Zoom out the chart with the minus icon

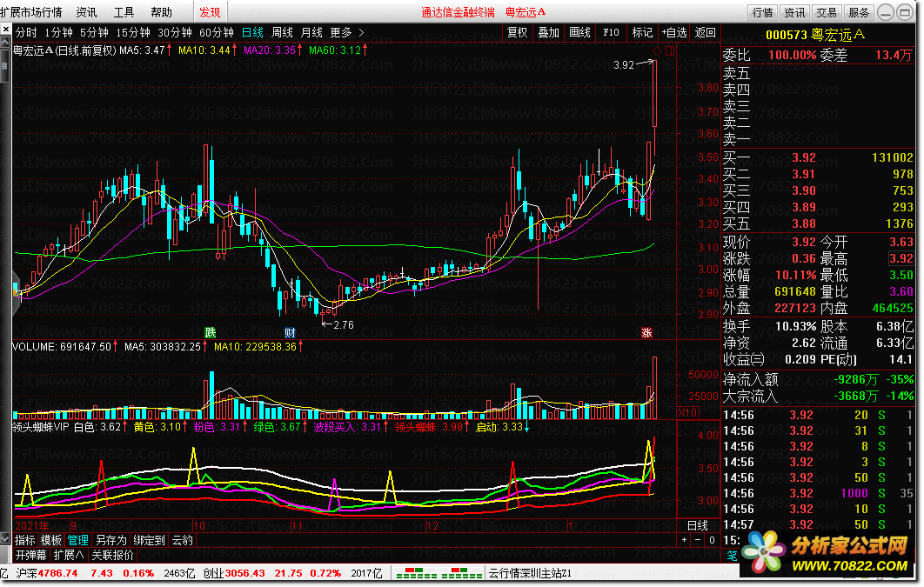coord(698,540)
